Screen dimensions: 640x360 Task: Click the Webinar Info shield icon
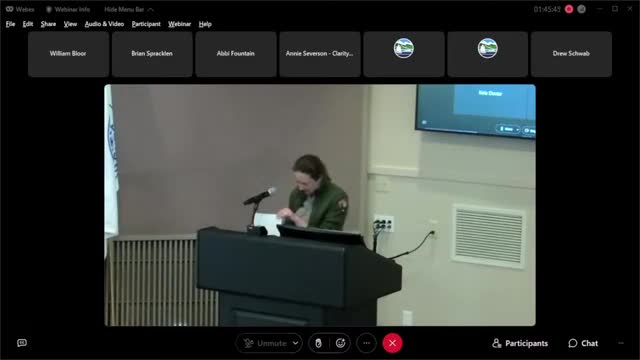click(x=49, y=9)
